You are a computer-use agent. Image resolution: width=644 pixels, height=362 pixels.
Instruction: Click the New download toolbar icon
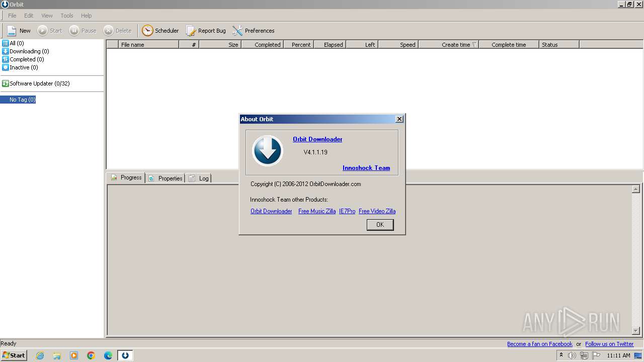click(12, 31)
